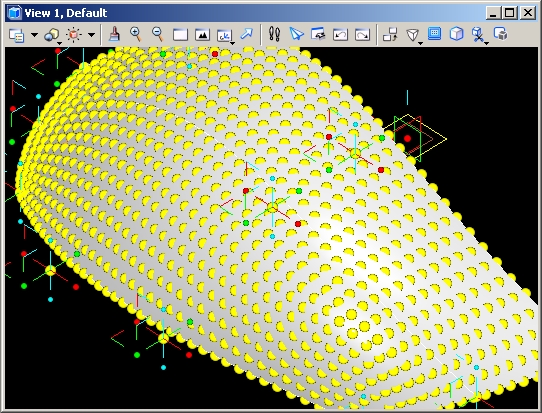Click the Adjust View Brightness sun icon
Screen dimensions: 542x413
[74, 35]
